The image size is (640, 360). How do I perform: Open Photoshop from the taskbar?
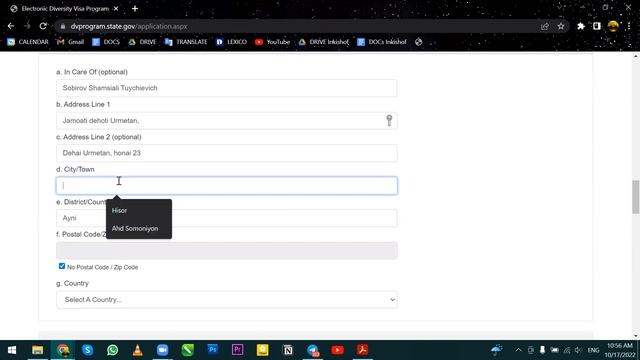(x=213, y=350)
